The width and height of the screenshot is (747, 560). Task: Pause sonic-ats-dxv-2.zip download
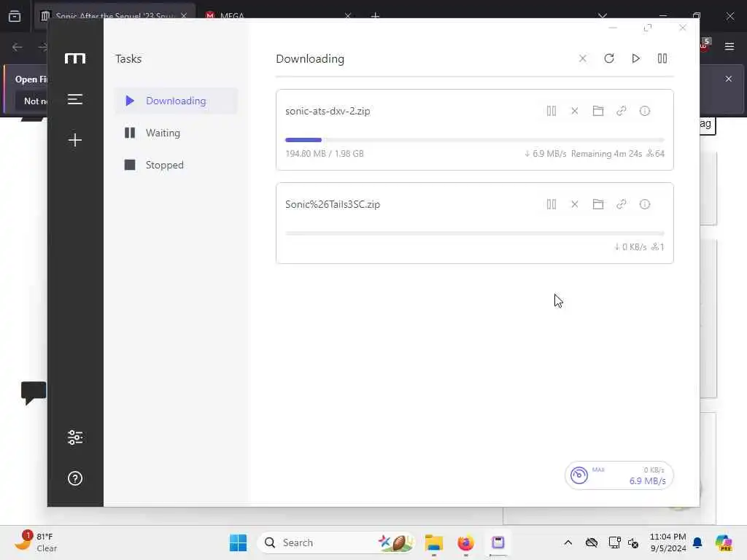pyautogui.click(x=551, y=111)
